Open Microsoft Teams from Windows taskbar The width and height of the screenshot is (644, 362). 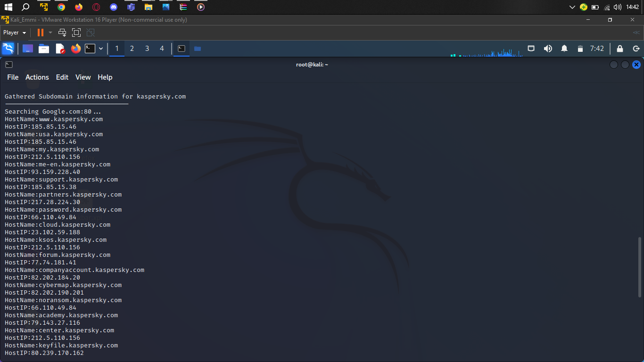tap(131, 7)
